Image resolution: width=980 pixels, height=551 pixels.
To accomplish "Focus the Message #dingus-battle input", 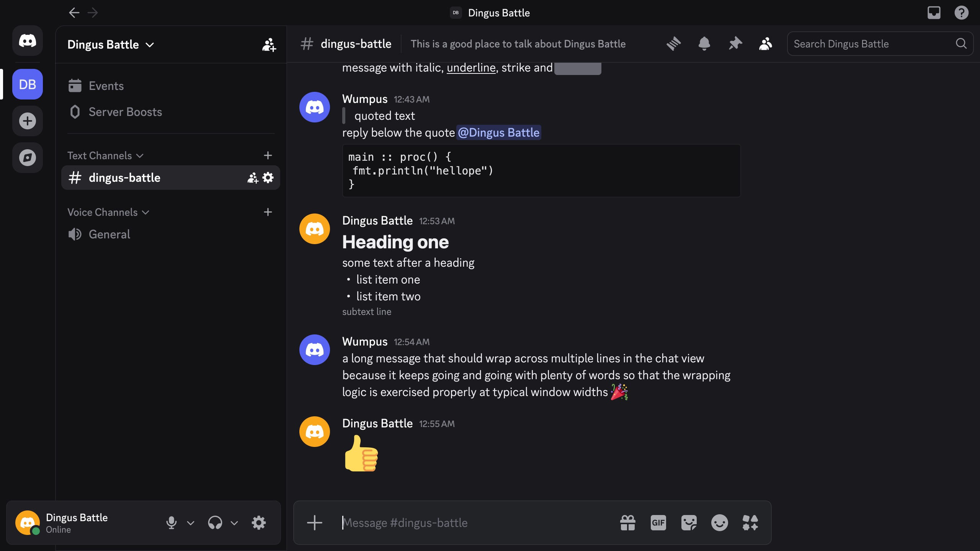I will click(x=475, y=523).
